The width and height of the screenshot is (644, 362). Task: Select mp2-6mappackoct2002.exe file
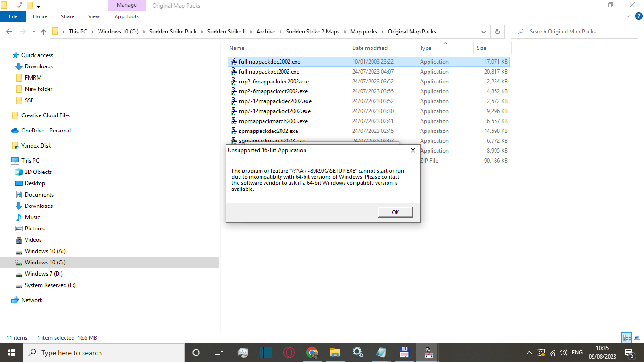(x=273, y=91)
